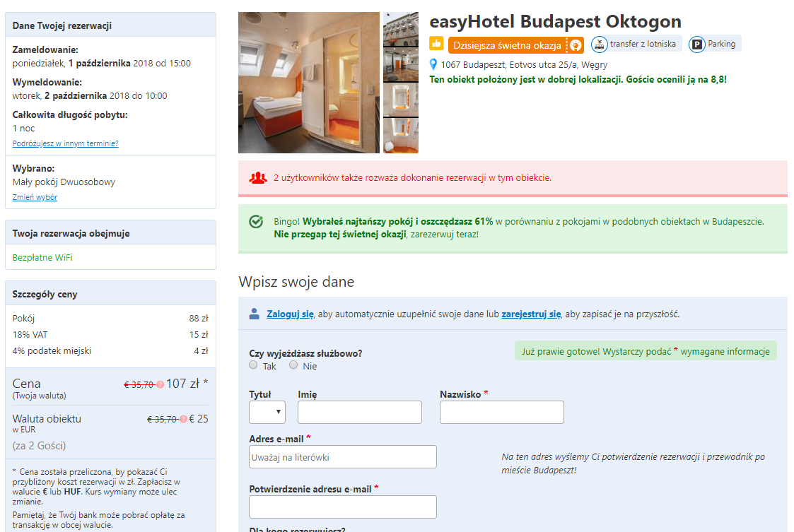Open the bottom bathroom thumbnail
794x532 pixels.
[401, 135]
